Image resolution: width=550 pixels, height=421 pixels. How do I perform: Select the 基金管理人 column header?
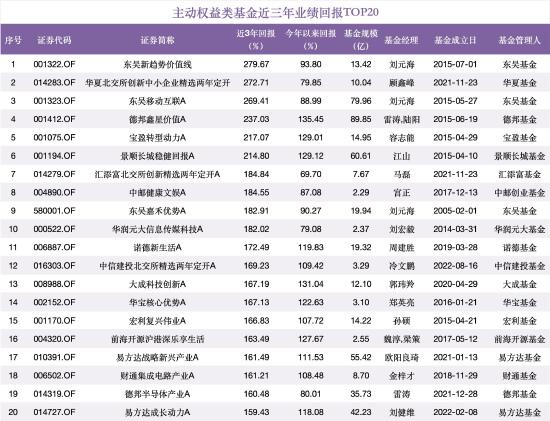point(519,40)
